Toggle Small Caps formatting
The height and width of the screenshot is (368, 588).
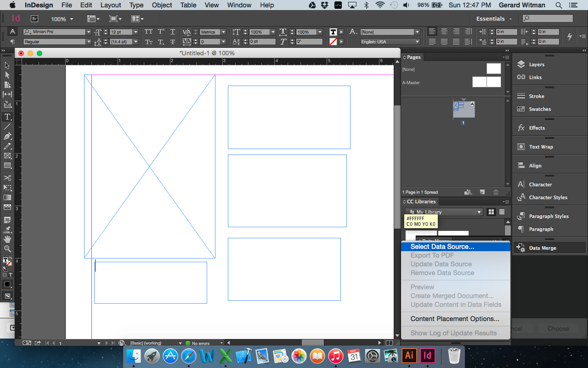(x=148, y=42)
